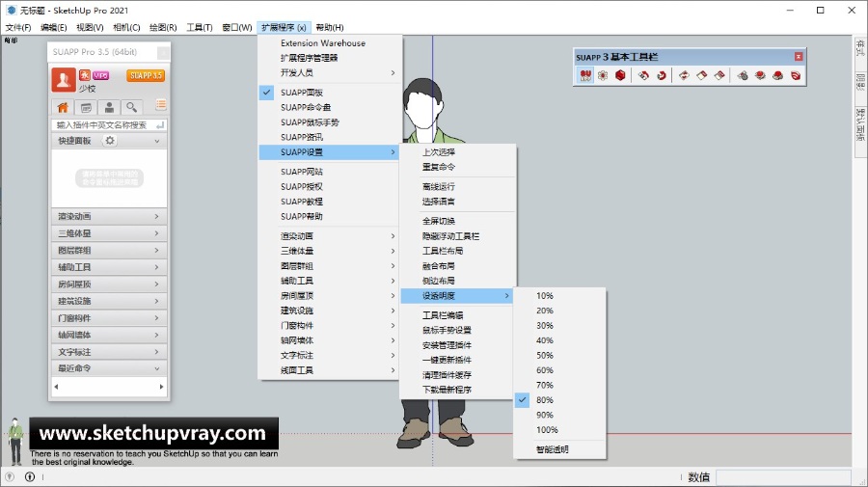This screenshot has width=868, height=487.
Task: Open the 设透明度 submenu item
Action: coord(457,295)
